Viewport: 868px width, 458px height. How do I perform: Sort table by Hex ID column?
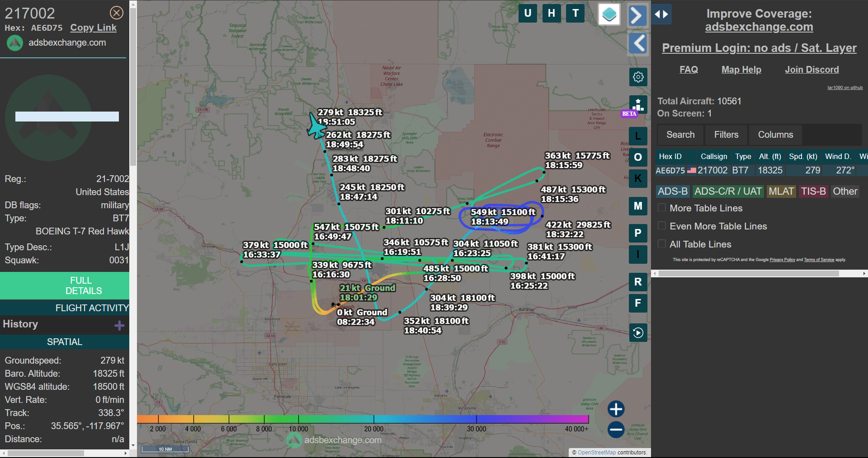point(670,156)
